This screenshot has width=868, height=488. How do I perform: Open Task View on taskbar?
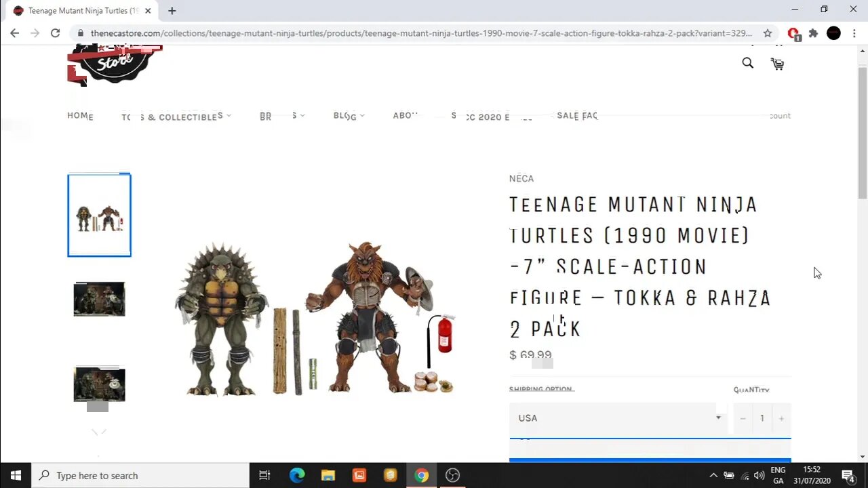pos(264,475)
